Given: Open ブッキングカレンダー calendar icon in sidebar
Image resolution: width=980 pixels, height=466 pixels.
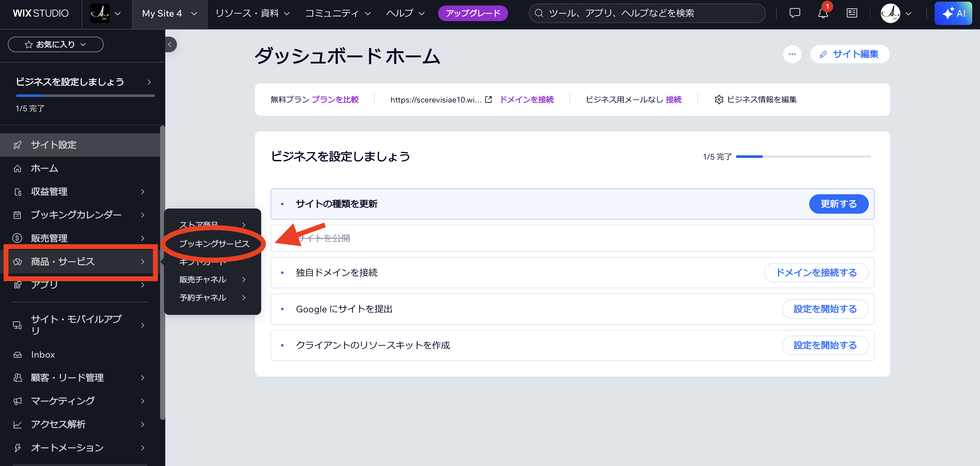Looking at the screenshot, I should tap(17, 215).
